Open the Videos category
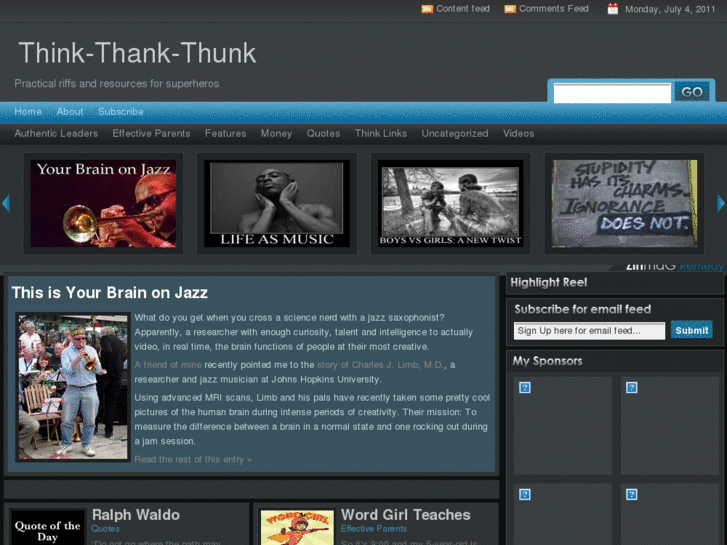This screenshot has height=545, width=727. click(x=518, y=134)
